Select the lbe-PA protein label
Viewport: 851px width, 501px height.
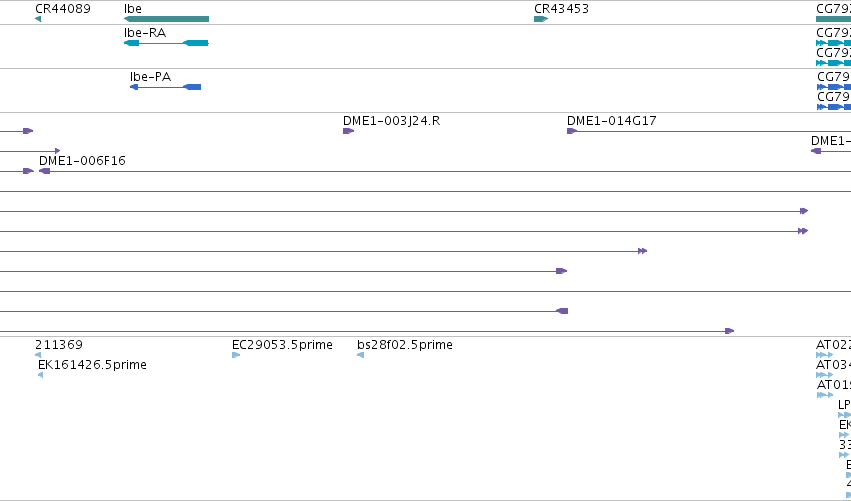click(x=151, y=77)
